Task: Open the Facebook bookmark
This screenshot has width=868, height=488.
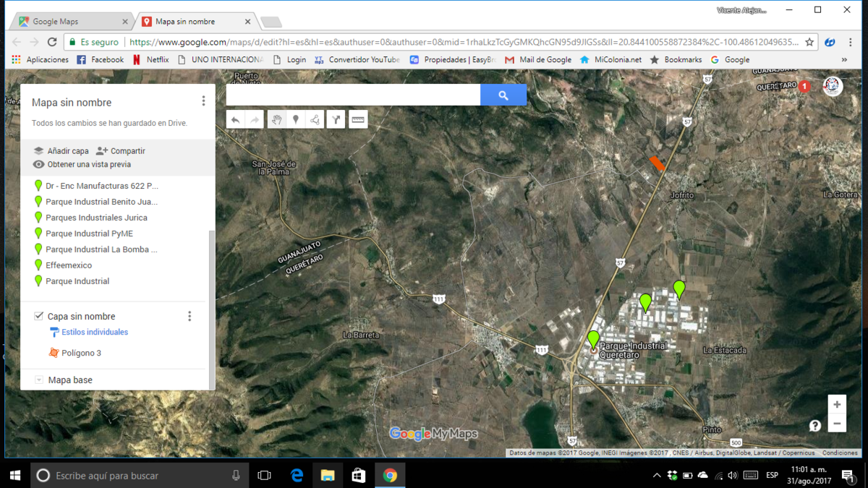Action: [100, 60]
